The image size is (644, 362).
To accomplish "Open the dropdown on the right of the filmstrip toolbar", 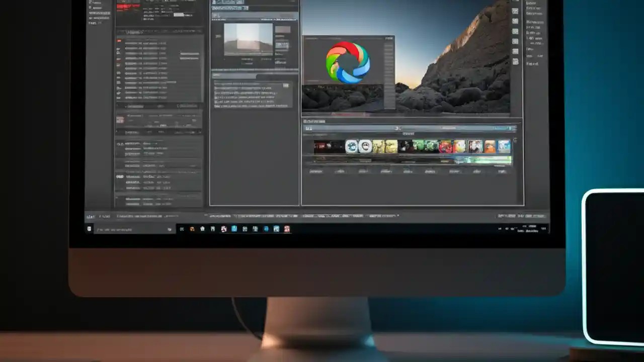I will [506, 127].
